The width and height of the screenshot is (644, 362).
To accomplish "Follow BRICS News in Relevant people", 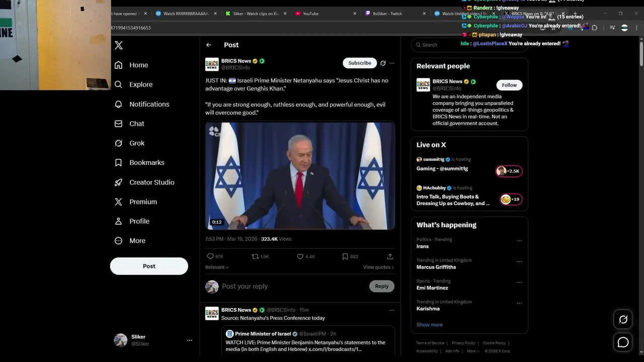I will (509, 85).
